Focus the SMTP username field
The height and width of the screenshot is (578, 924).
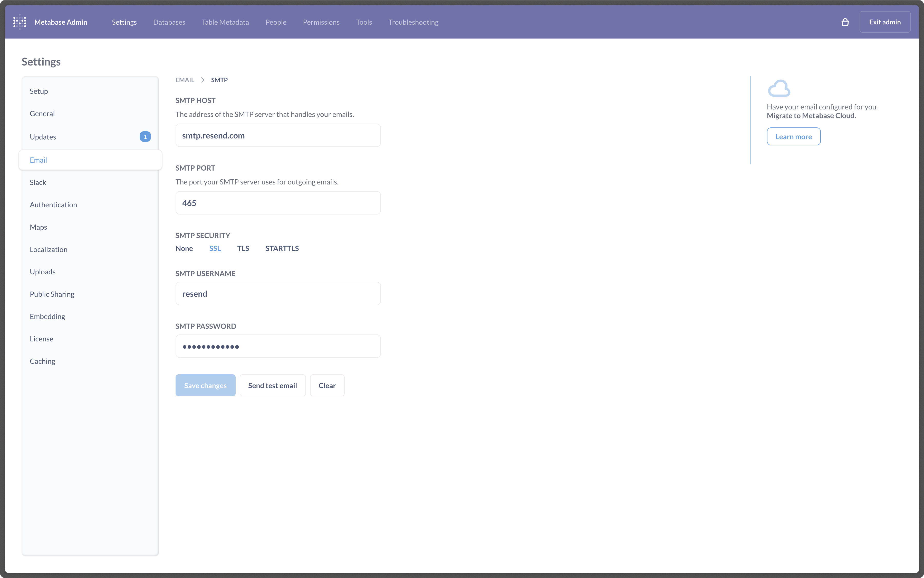pyautogui.click(x=278, y=294)
